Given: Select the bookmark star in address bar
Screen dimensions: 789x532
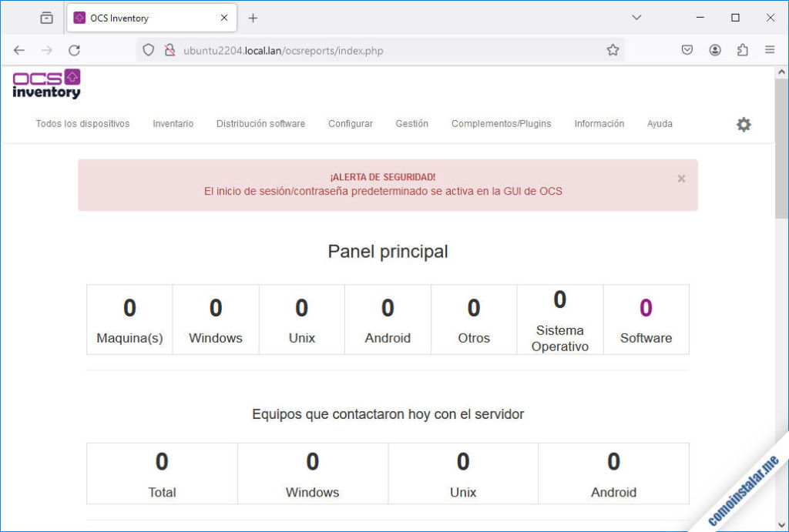Looking at the screenshot, I should [x=613, y=49].
